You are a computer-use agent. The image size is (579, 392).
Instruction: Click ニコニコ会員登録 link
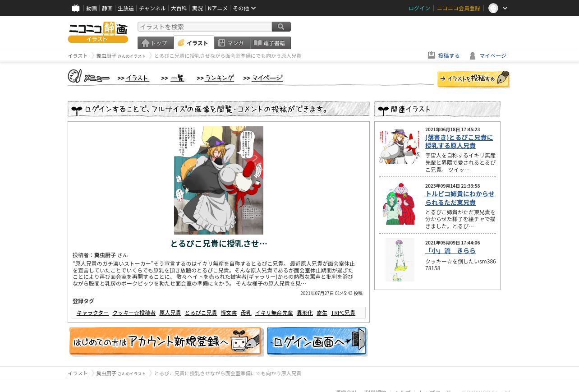pyautogui.click(x=459, y=8)
